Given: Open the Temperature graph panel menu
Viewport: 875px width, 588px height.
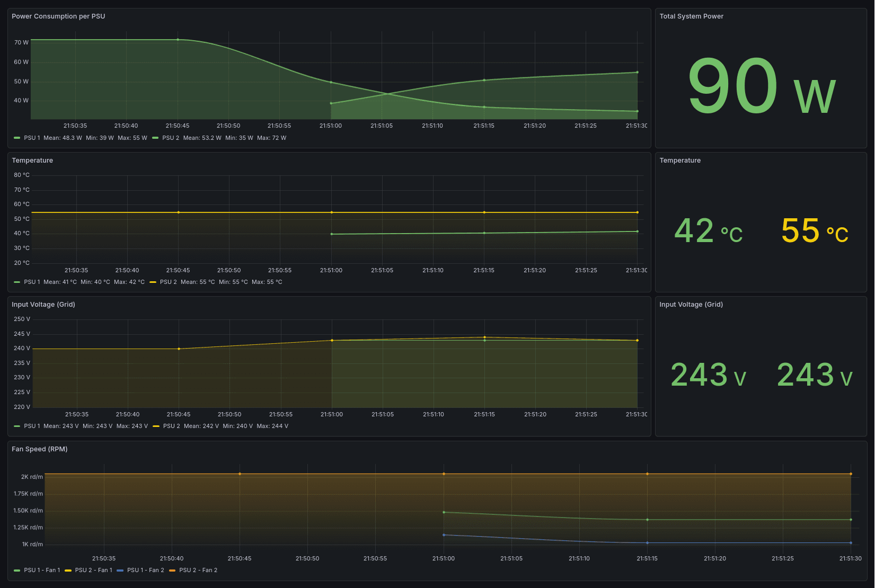Looking at the screenshot, I should tap(33, 161).
